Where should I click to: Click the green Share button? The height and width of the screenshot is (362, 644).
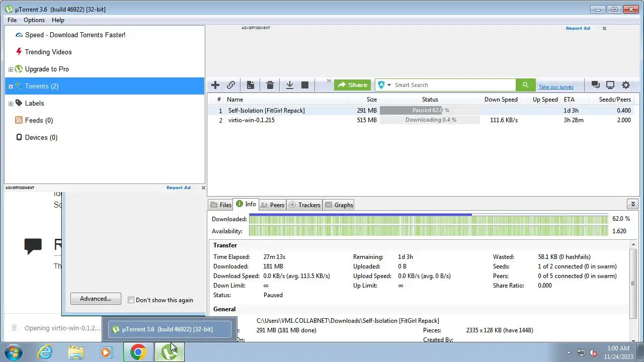pyautogui.click(x=352, y=85)
